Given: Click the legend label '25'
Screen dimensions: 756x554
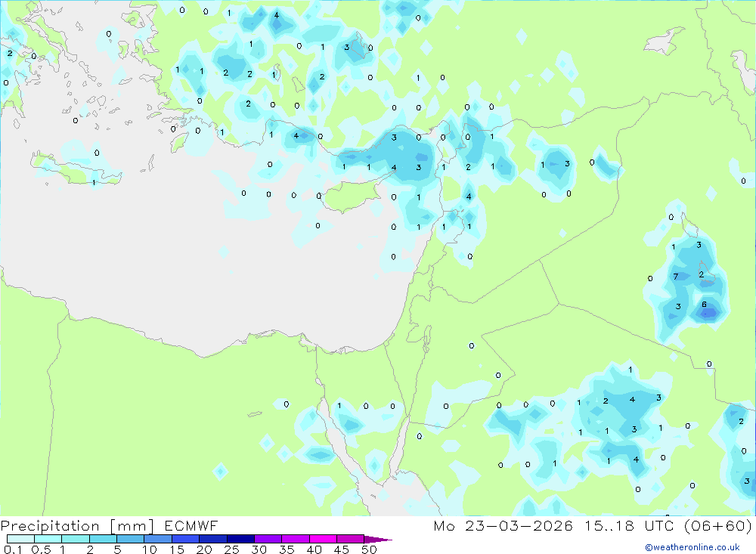Looking at the screenshot, I should point(231,549).
